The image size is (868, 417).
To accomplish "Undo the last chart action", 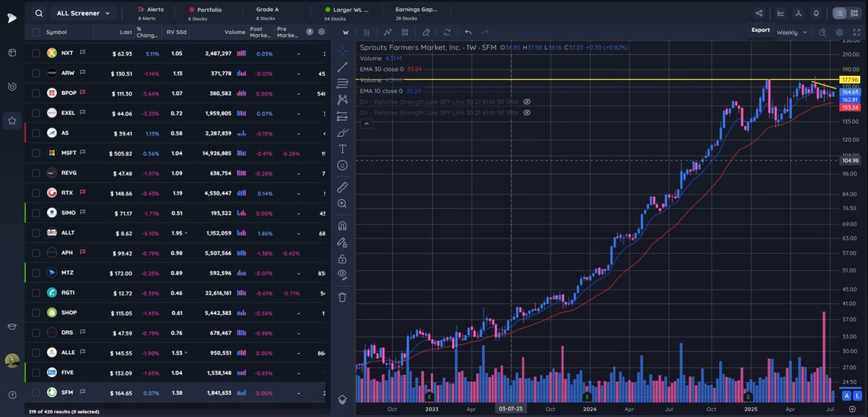I will [x=468, y=32].
